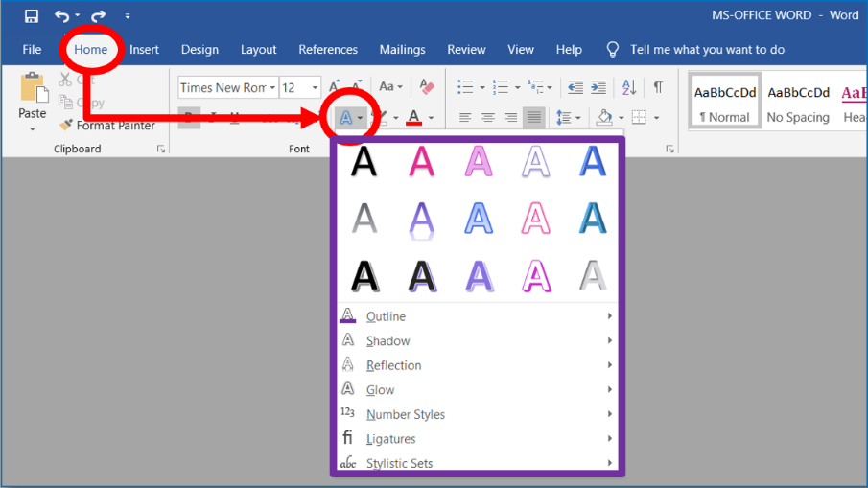Open the Design tab

199,49
